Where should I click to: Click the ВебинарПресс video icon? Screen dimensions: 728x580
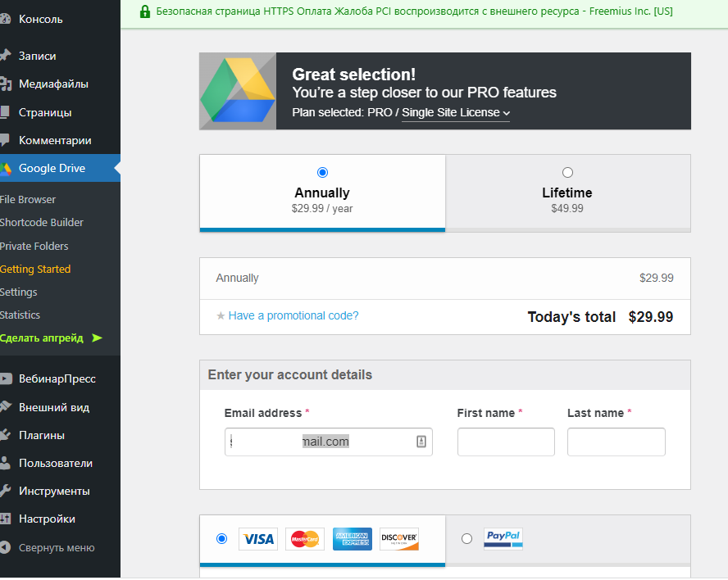6,378
